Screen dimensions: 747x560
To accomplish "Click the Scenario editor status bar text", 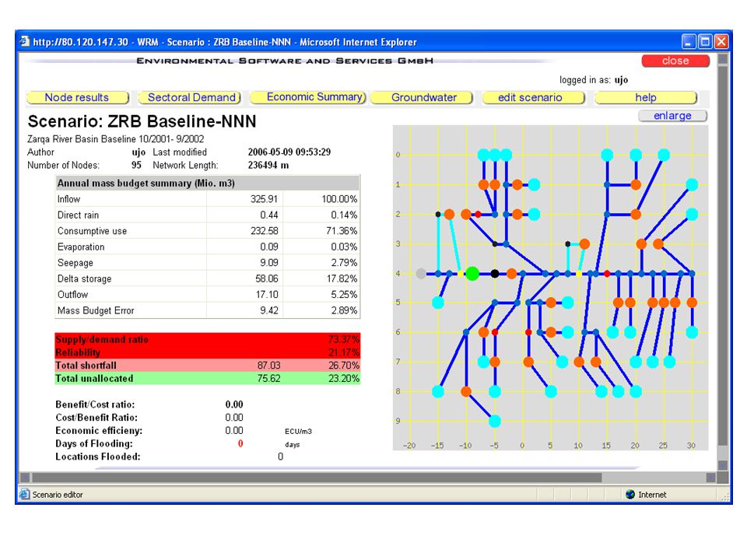I will pyautogui.click(x=58, y=495).
